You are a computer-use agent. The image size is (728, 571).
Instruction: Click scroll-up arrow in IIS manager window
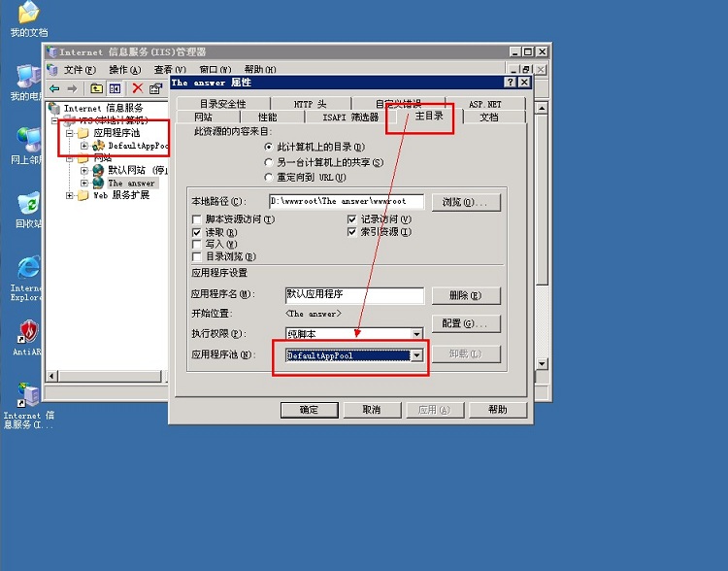[542, 108]
